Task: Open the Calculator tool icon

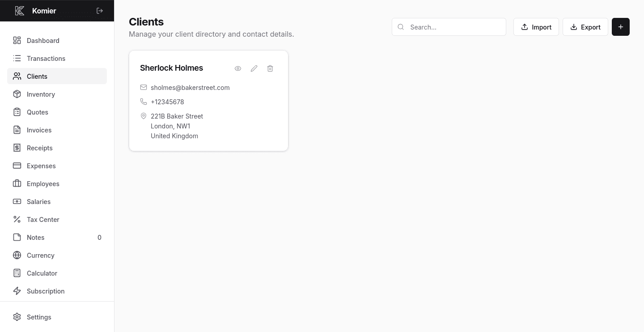Action: [17, 273]
